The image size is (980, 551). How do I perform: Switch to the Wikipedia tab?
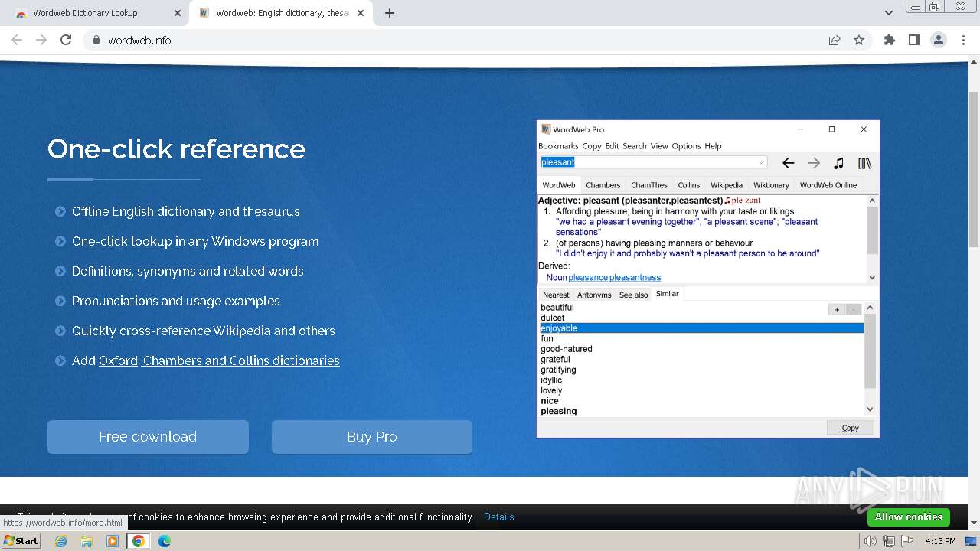[x=727, y=185]
